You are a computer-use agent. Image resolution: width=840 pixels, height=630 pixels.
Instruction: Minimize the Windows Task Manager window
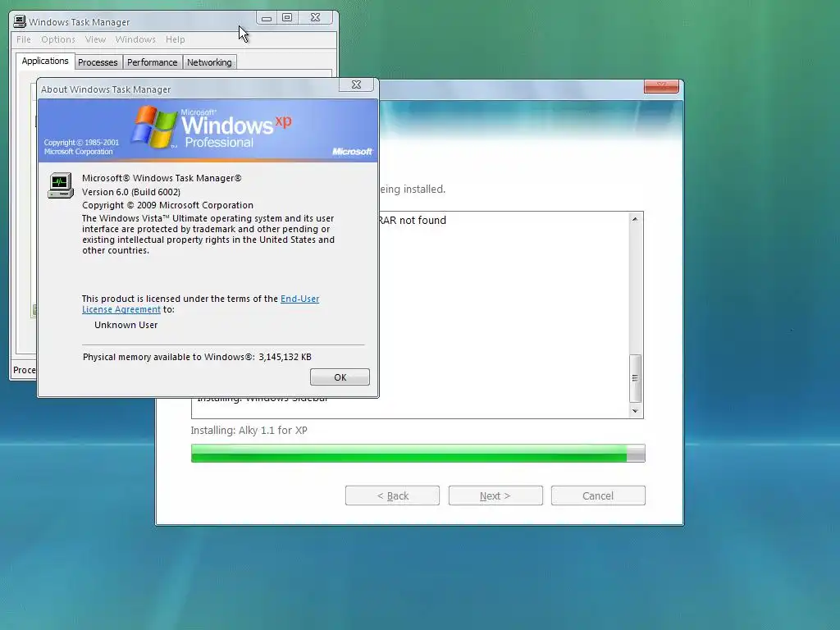coord(267,18)
